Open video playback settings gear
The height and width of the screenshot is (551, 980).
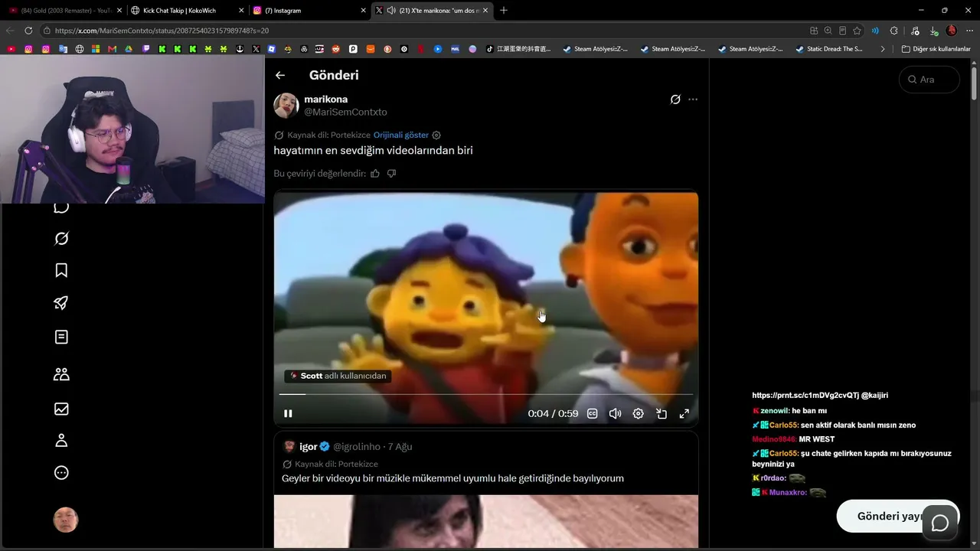(x=638, y=413)
